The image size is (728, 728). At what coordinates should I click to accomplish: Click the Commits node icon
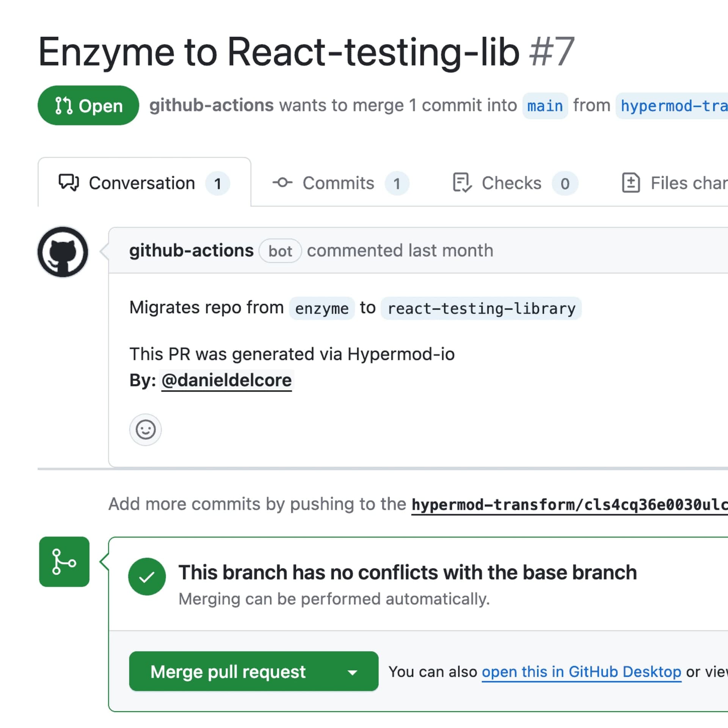point(282,183)
